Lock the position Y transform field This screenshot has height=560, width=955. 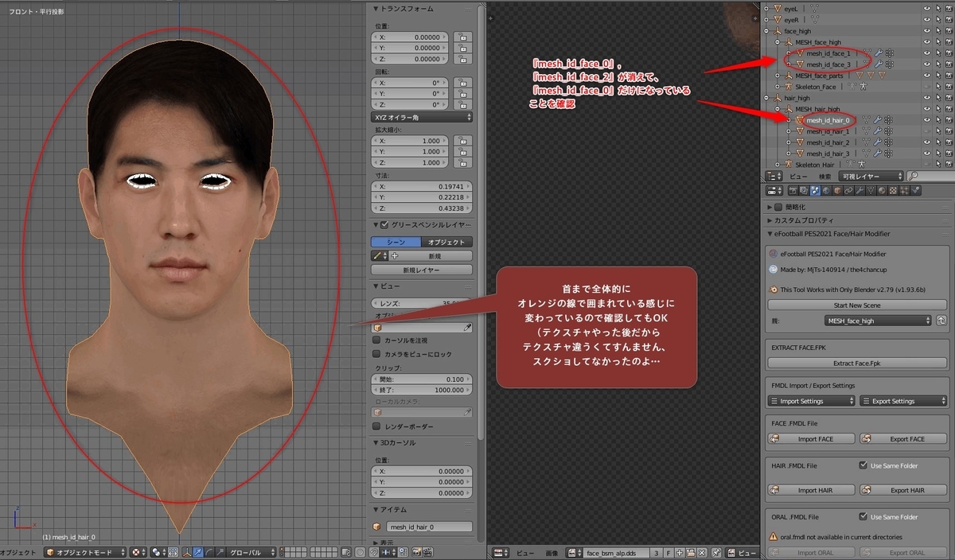(x=462, y=48)
